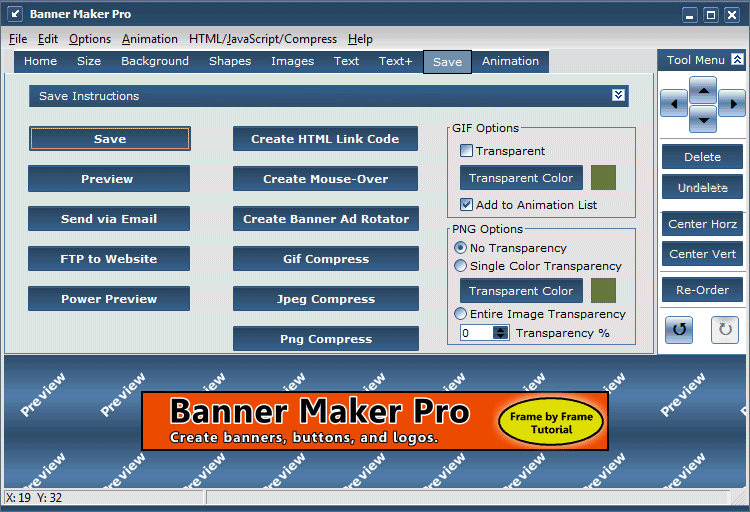
Task: Open the File menu
Action: coord(18,39)
